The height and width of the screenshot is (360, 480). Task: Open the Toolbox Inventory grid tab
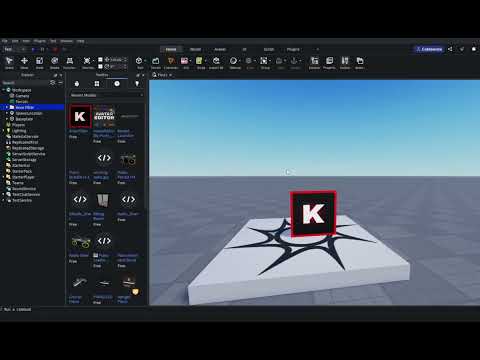point(97,84)
